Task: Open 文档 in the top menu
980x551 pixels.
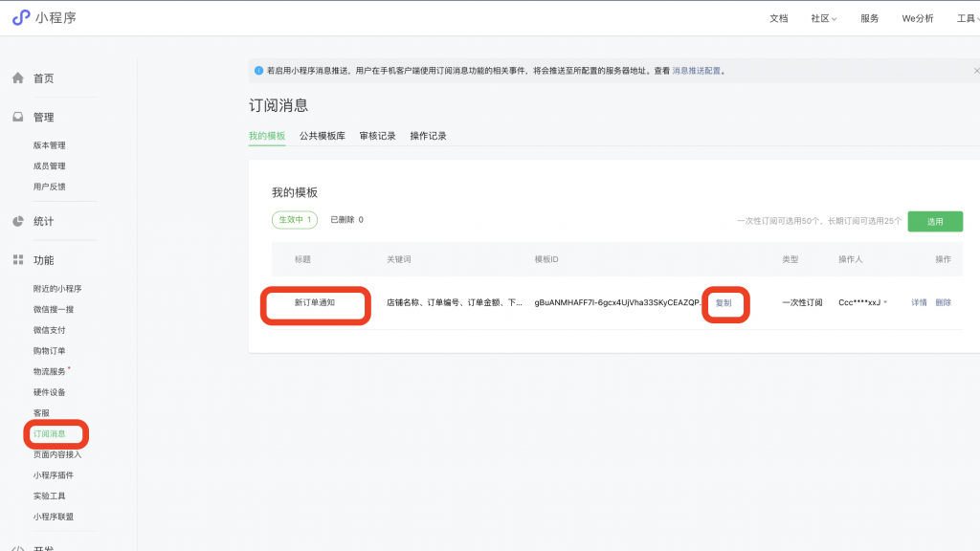Action: click(x=777, y=17)
